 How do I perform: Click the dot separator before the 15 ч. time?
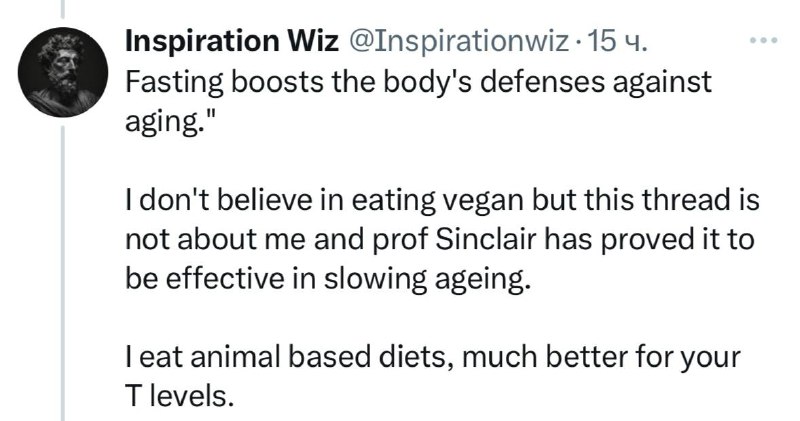coord(578,43)
